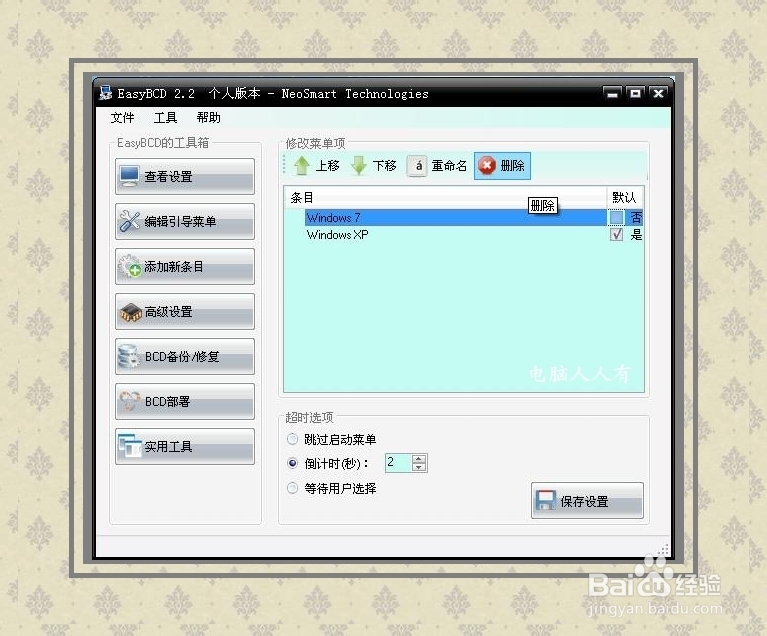The width and height of the screenshot is (767, 636).
Task: Select the 等待用户选择 radio option
Action: [292, 488]
